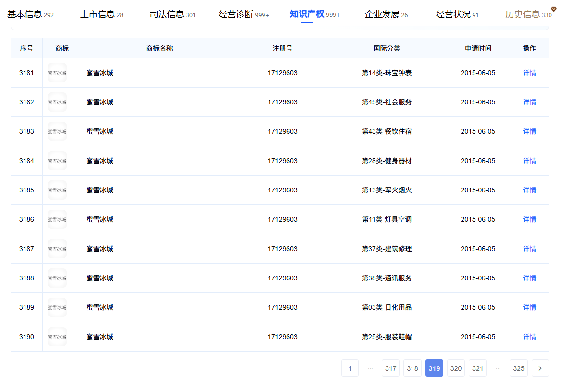Click 第13类-军火烟火 cell
Image resolution: width=563 pixels, height=392 pixels.
[387, 190]
